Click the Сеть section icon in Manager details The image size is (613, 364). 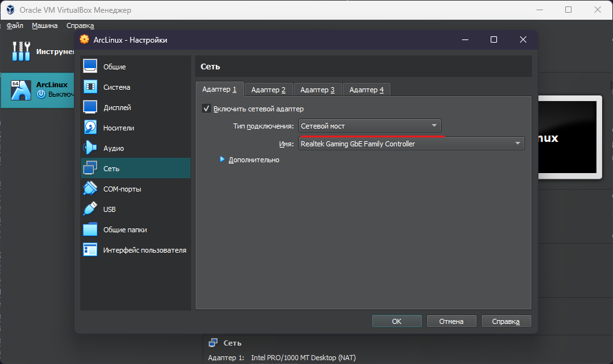tap(213, 343)
